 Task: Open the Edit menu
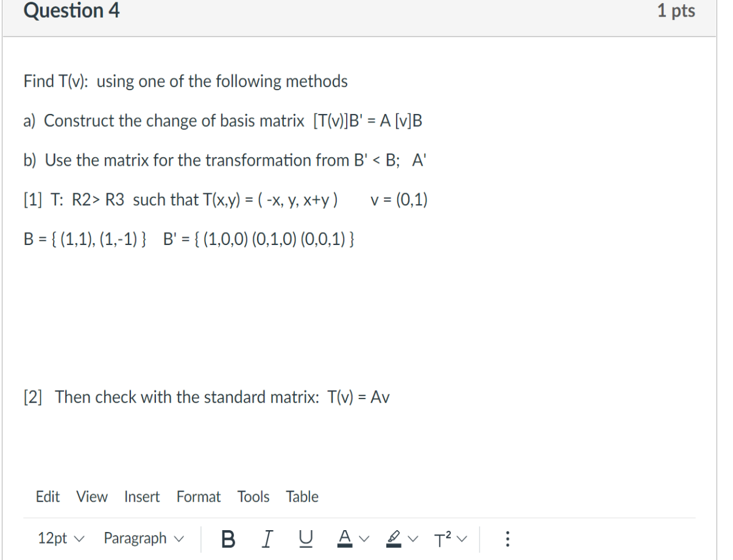[x=48, y=496]
